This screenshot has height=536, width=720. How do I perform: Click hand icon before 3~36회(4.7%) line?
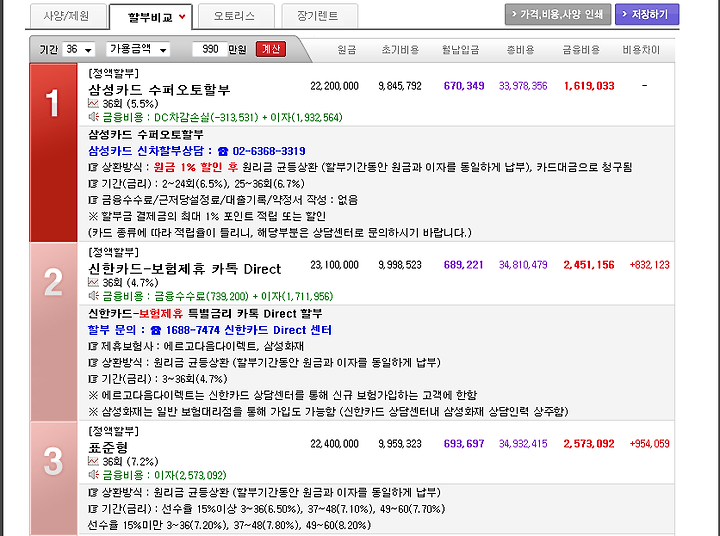pos(93,379)
